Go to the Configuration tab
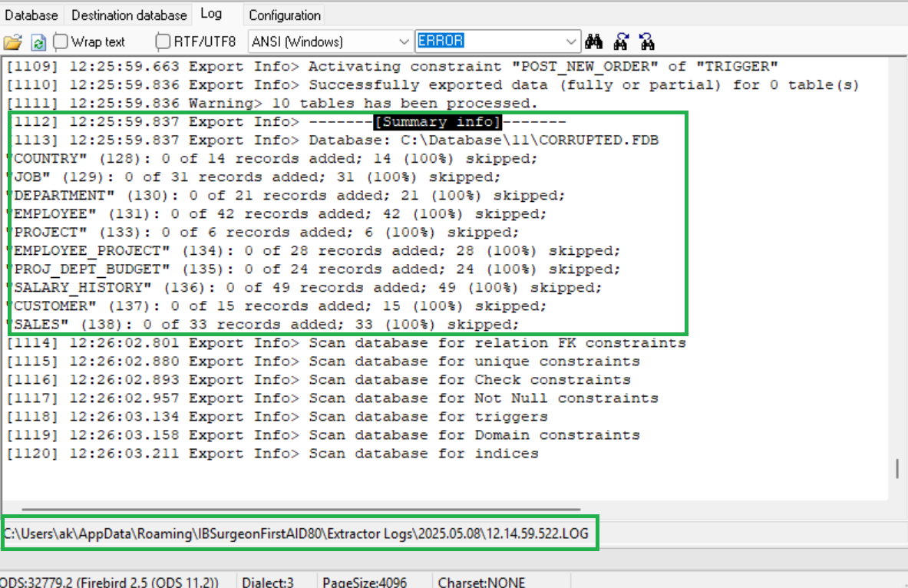 285,15
